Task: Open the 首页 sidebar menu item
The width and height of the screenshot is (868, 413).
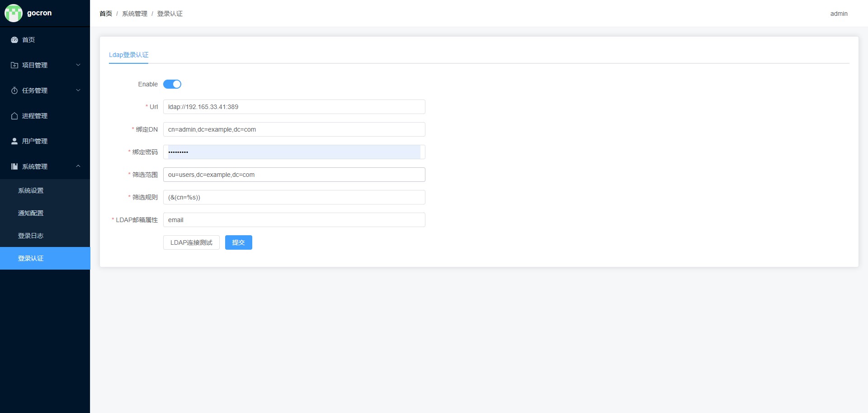Action: pos(45,40)
